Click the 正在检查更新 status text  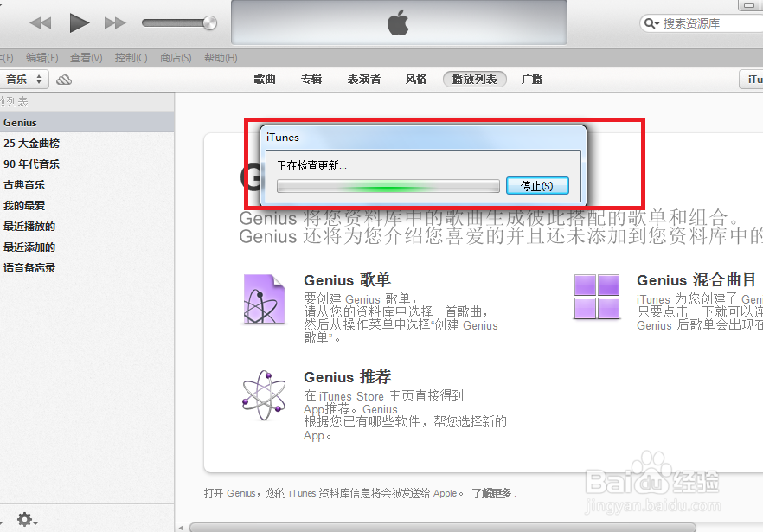311,165
